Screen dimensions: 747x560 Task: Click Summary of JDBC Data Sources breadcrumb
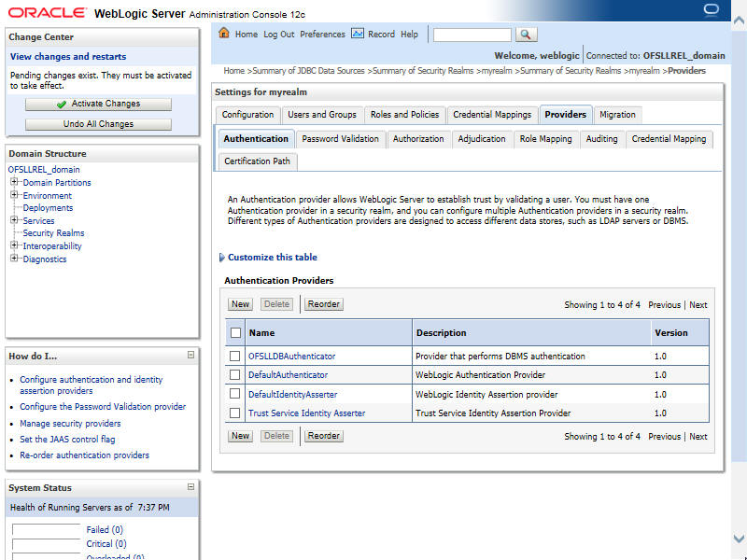pos(308,71)
